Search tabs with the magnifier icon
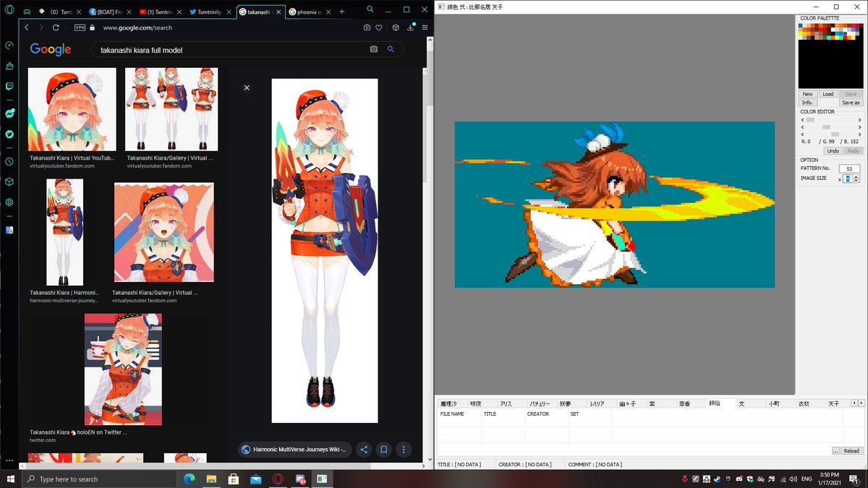The image size is (868, 488). (370, 9)
